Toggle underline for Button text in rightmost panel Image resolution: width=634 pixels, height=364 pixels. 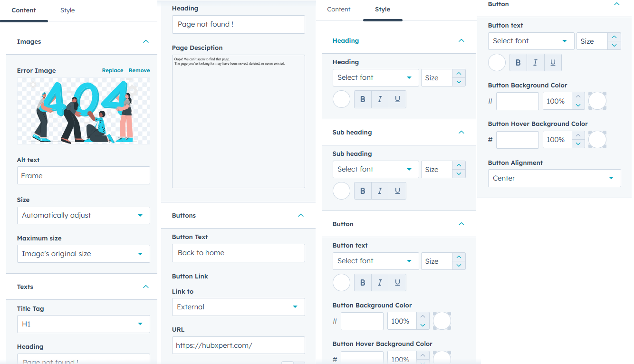coord(553,63)
